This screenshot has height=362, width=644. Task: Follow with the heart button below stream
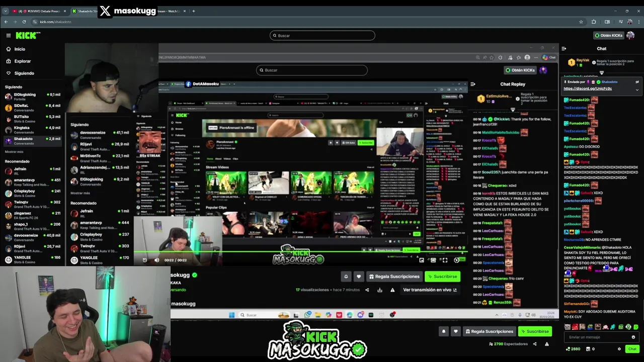coord(456,331)
